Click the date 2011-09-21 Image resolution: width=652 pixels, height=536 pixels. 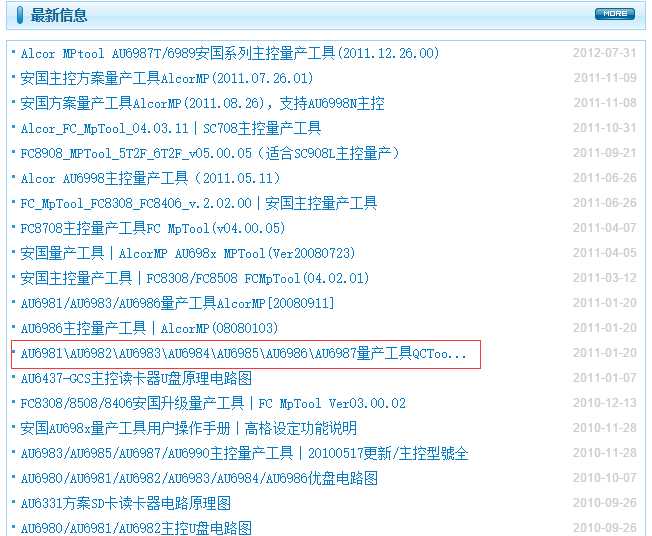605,153
